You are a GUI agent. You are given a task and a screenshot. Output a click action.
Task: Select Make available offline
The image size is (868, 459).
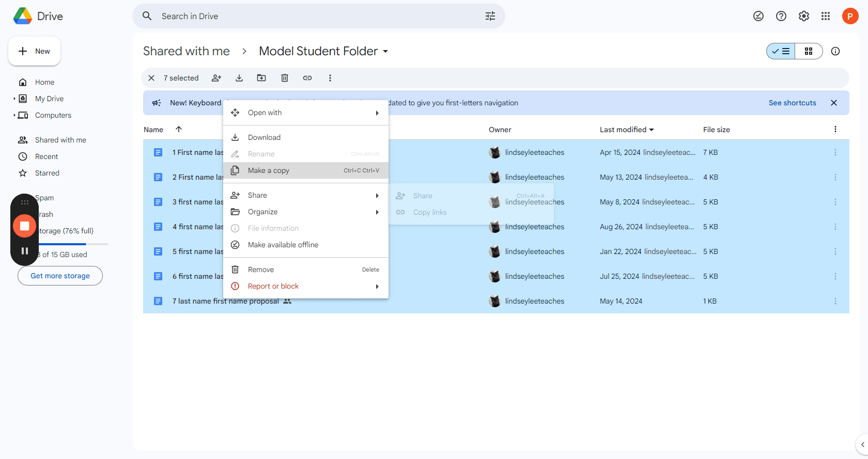(x=306, y=245)
